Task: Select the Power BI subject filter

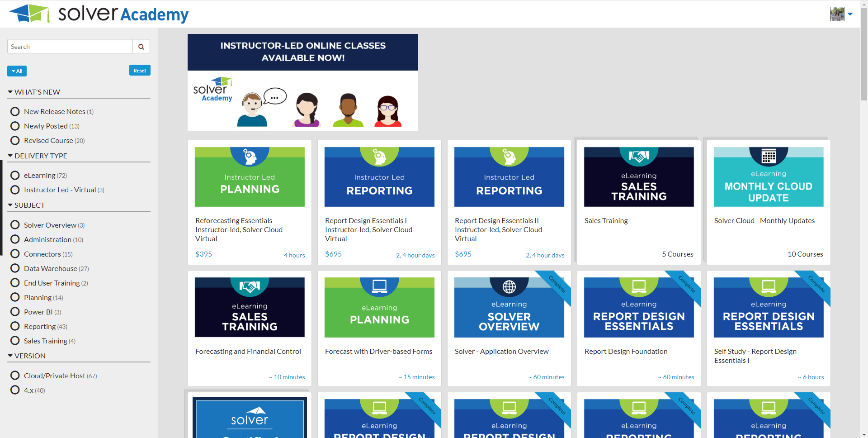Action: (x=15, y=312)
